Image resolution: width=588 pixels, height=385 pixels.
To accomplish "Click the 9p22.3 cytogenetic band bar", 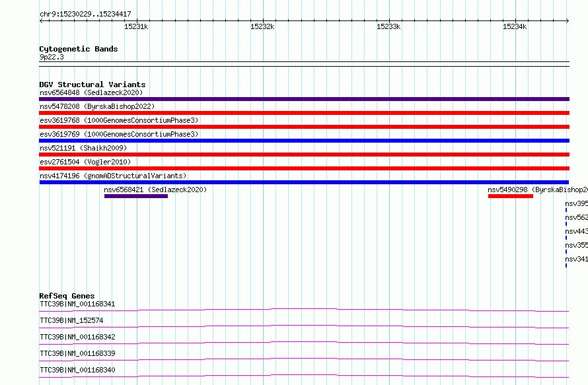I will 304,64.
